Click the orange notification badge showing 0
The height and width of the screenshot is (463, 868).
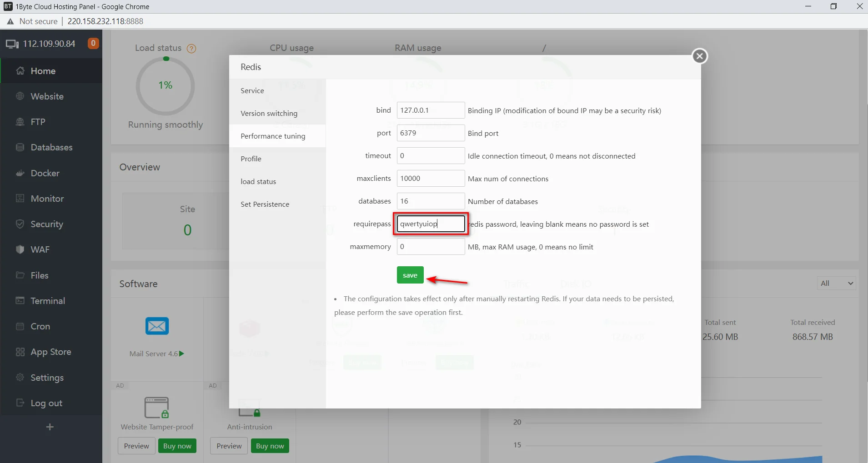[93, 43]
